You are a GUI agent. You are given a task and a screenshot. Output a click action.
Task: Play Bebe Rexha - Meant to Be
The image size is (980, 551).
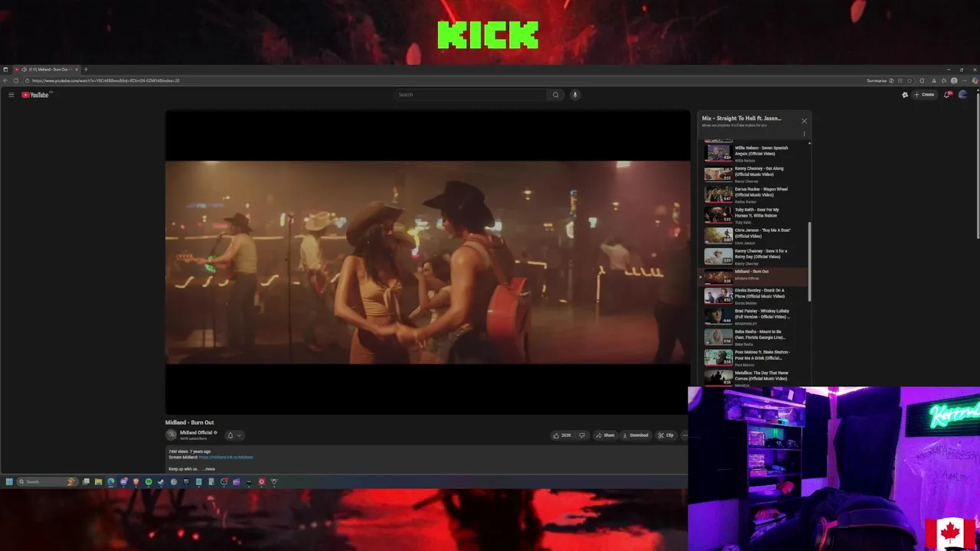click(754, 337)
